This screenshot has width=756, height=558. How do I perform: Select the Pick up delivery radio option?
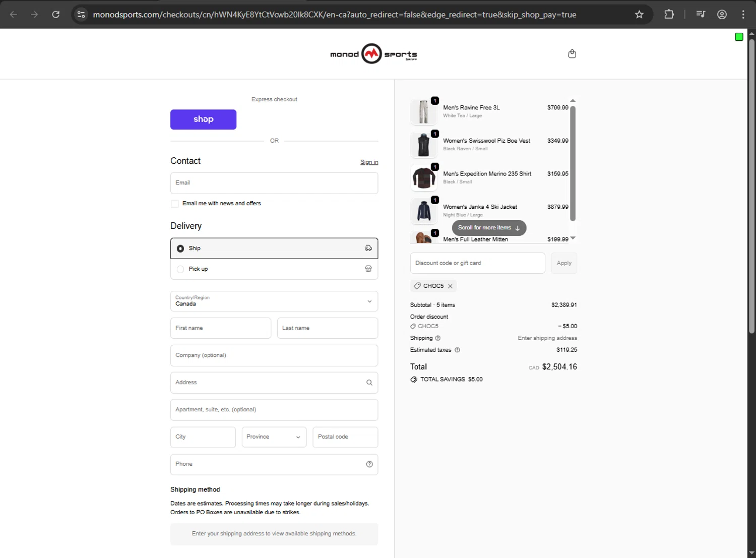(180, 269)
